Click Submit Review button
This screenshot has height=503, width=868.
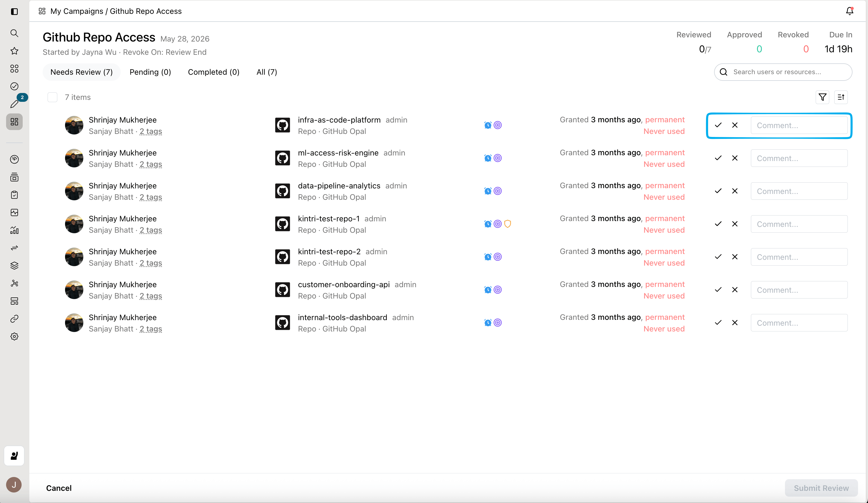[821, 488]
